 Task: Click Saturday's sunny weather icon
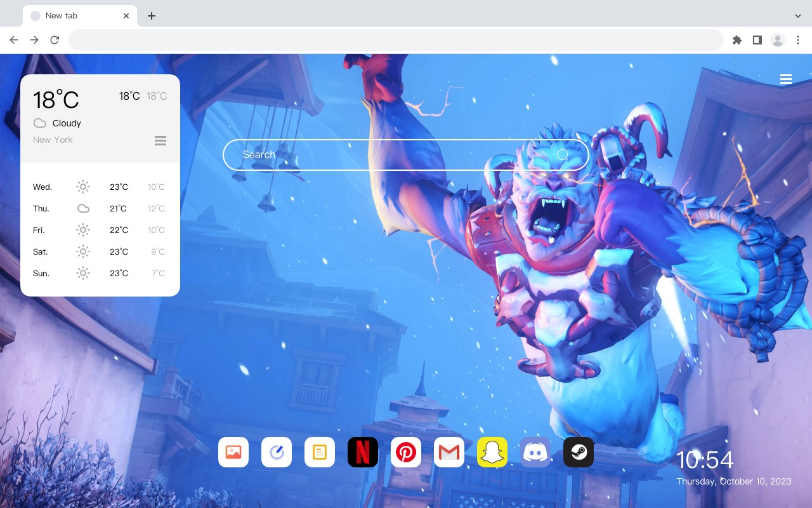point(83,251)
